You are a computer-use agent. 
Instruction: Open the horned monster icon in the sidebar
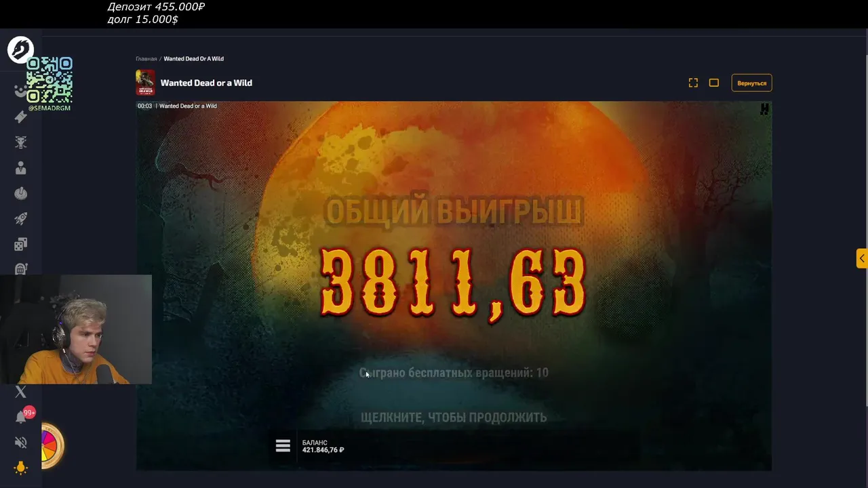tap(20, 142)
